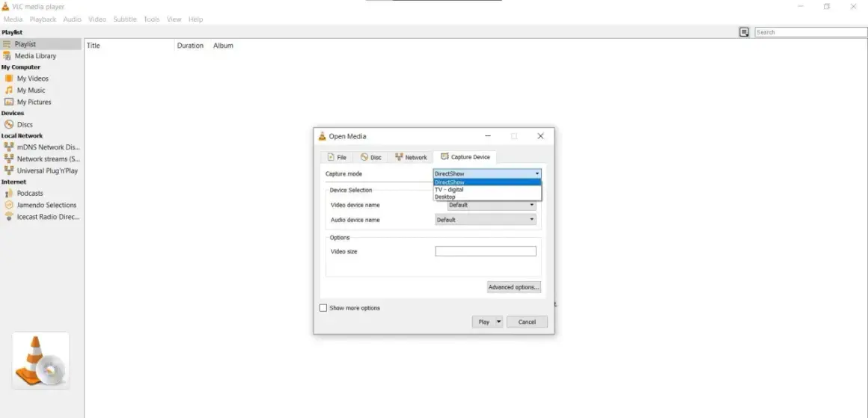Close the Open Media dialog
The image size is (868, 418).
point(540,136)
